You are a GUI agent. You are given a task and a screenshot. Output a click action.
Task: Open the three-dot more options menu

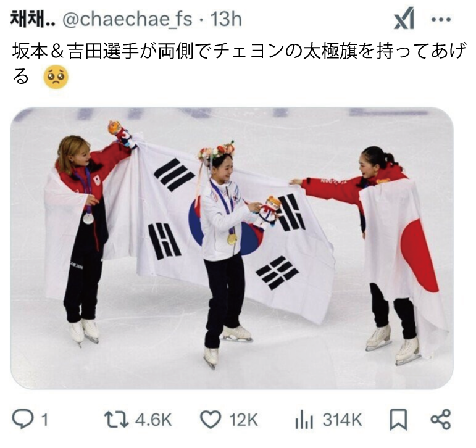click(x=441, y=20)
